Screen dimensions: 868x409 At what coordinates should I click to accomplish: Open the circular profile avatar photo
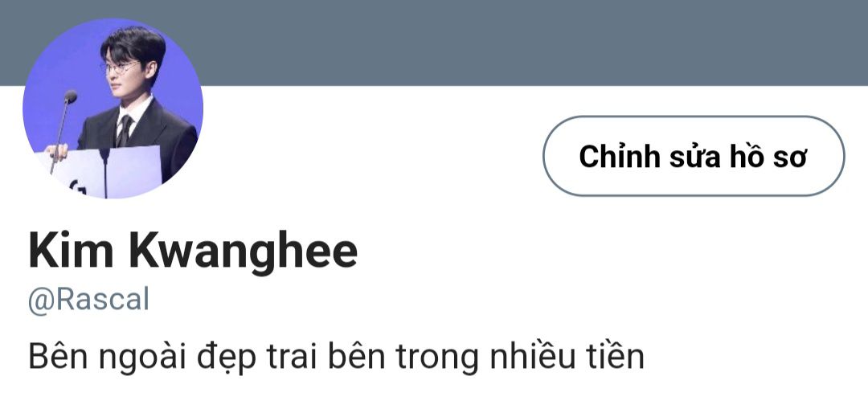[113, 108]
